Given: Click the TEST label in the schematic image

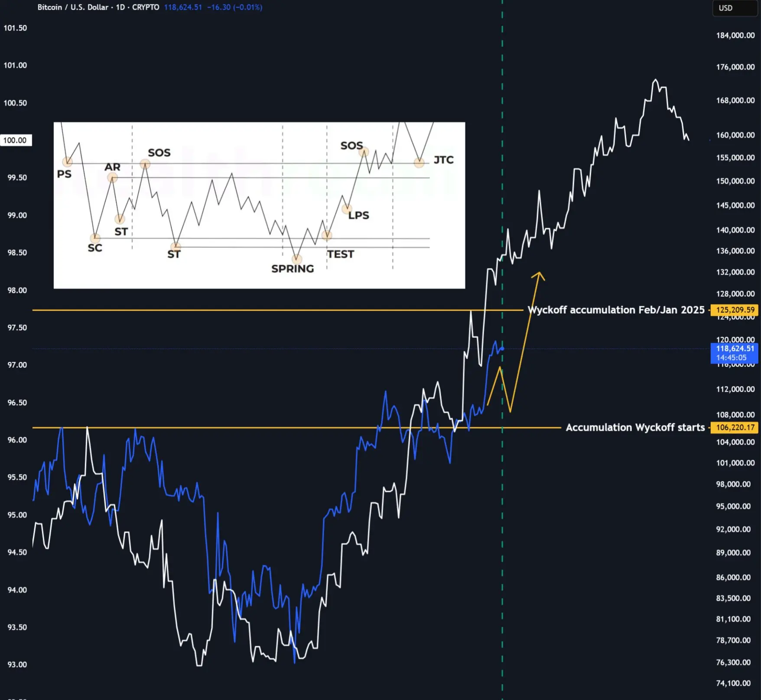Looking at the screenshot, I should point(341,254).
